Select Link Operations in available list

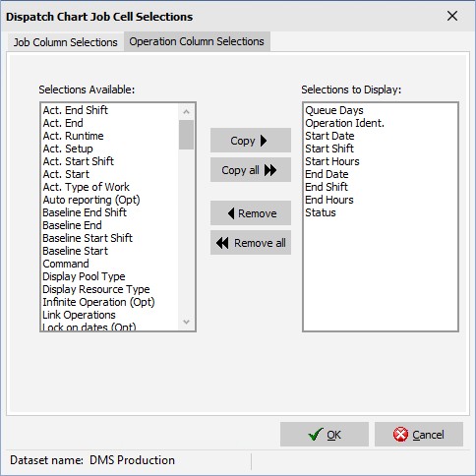coord(79,315)
